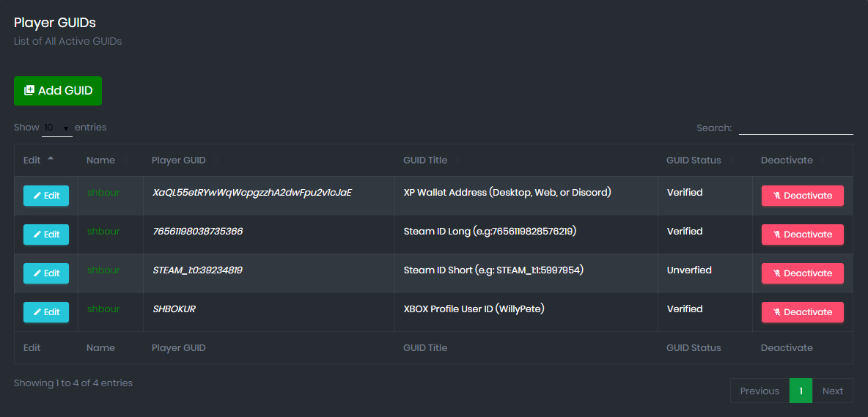Edit the XBOX Profile User ID row
The height and width of the screenshot is (417, 868).
pyautogui.click(x=46, y=312)
